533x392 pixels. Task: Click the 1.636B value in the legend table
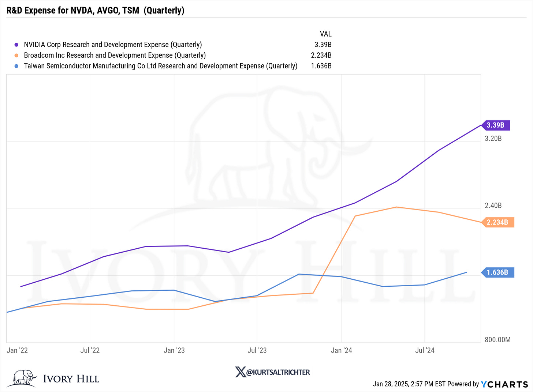pyautogui.click(x=321, y=66)
